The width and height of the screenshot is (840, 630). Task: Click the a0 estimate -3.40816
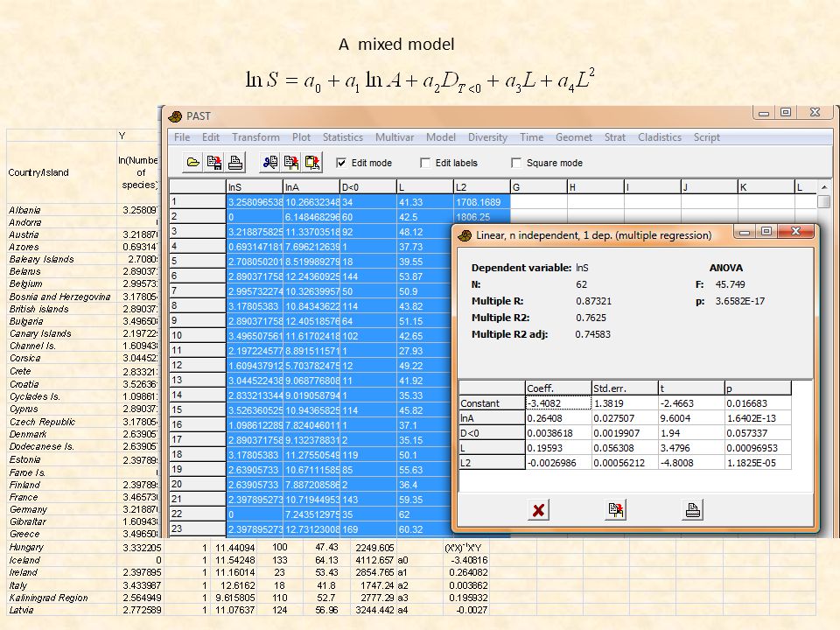(x=469, y=560)
